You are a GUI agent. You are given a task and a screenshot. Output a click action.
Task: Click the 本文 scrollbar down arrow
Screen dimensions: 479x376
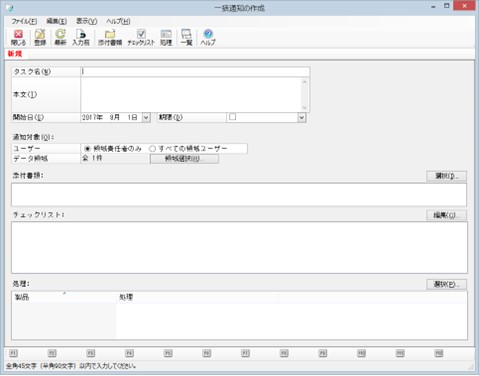[305, 107]
